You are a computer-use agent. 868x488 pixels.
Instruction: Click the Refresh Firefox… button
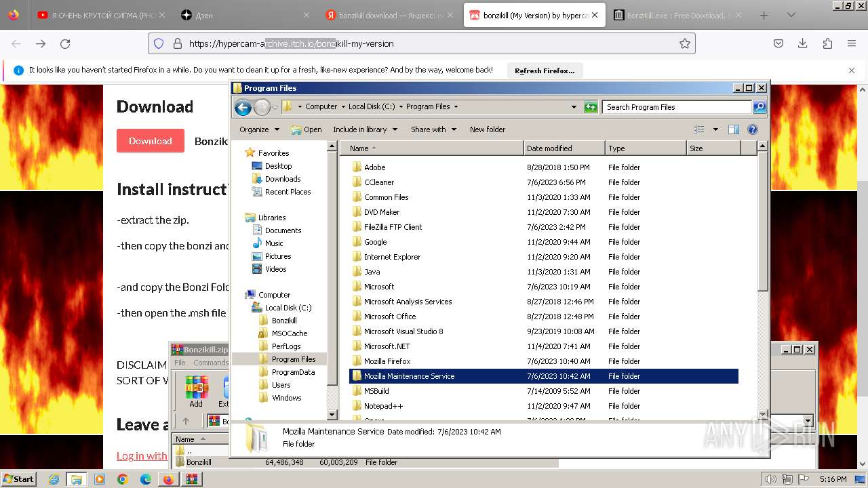point(545,70)
